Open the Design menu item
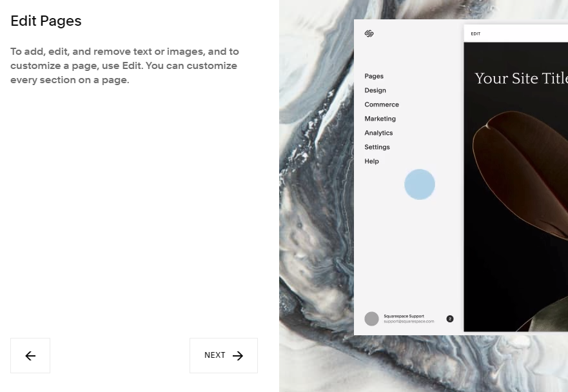The width and height of the screenshot is (568, 392). point(375,90)
